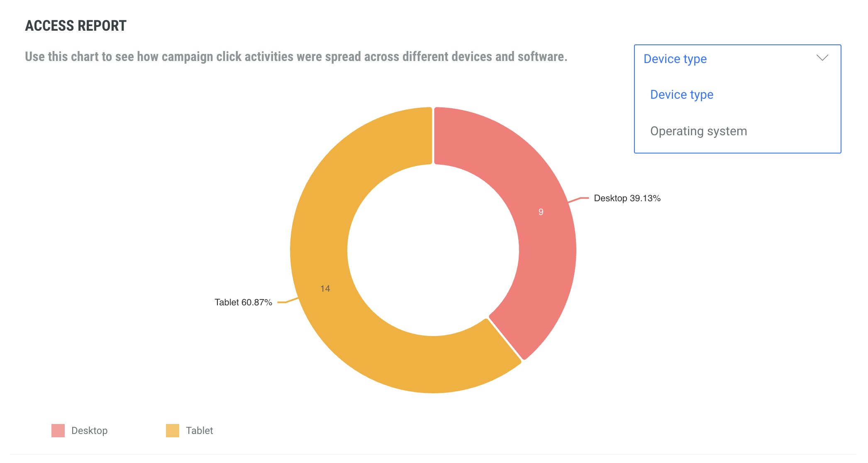Click the Desktop 39.13% chart label
The height and width of the screenshot is (463, 868).
pos(627,198)
